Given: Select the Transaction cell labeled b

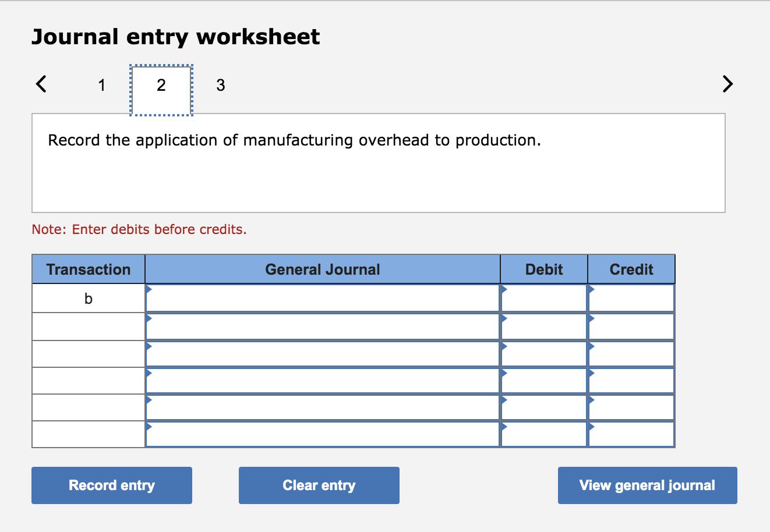Looking at the screenshot, I should click(87, 298).
